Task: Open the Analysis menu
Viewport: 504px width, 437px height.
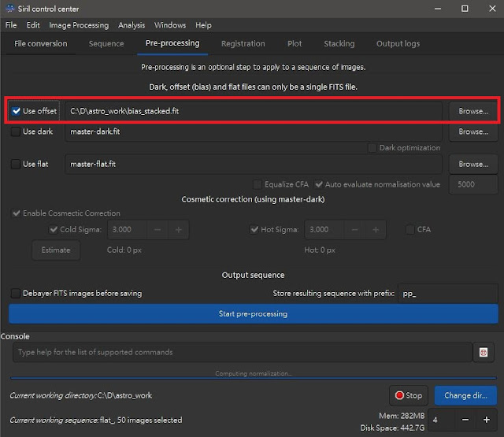Action: coord(132,25)
